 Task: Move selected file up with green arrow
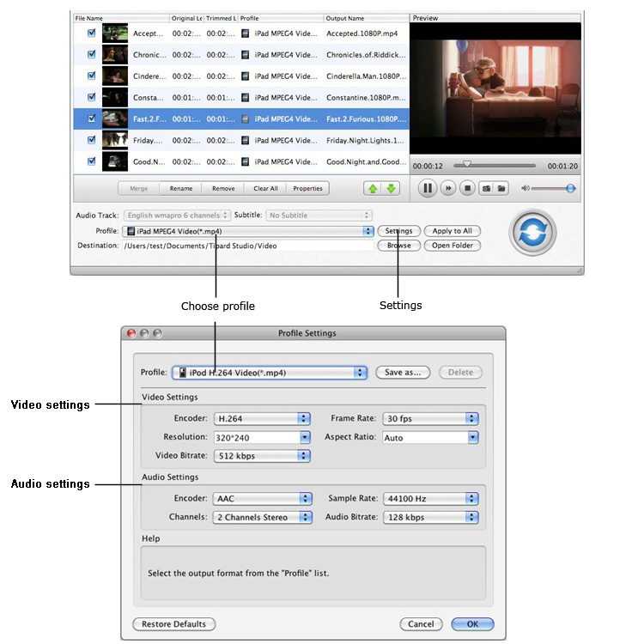(x=373, y=189)
